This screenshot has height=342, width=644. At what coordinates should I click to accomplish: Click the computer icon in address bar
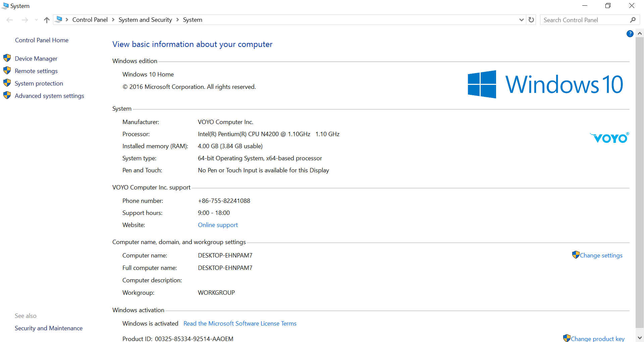point(59,19)
